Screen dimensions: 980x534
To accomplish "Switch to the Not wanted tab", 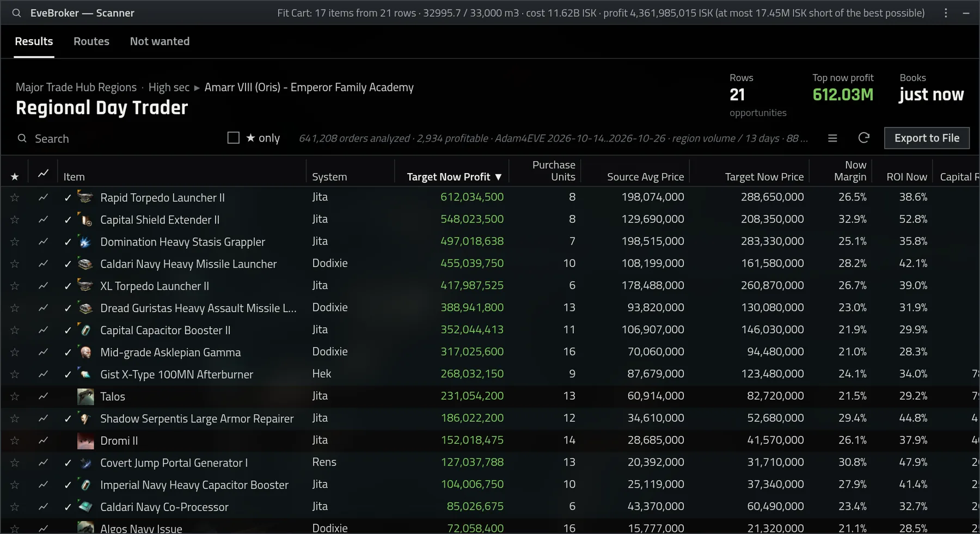I will [160, 41].
